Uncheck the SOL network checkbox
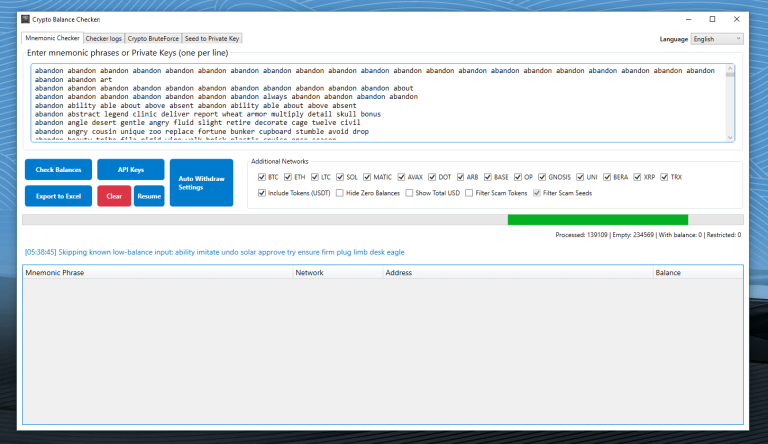The height and width of the screenshot is (444, 768). click(340, 176)
